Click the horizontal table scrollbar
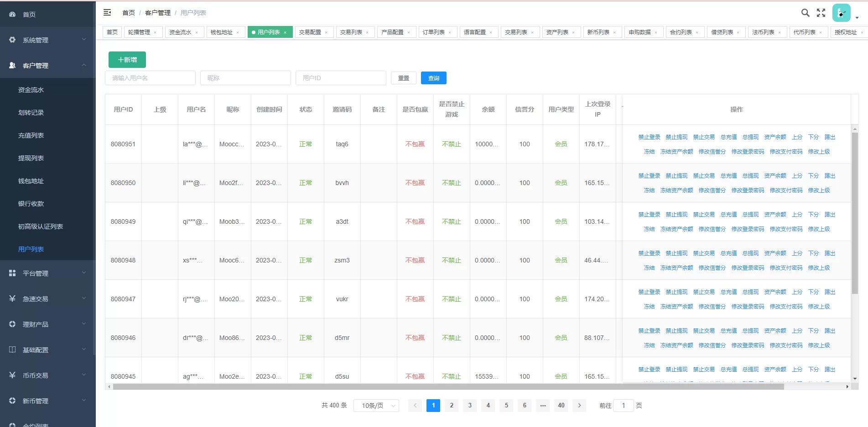This screenshot has height=427, width=868. [448, 386]
